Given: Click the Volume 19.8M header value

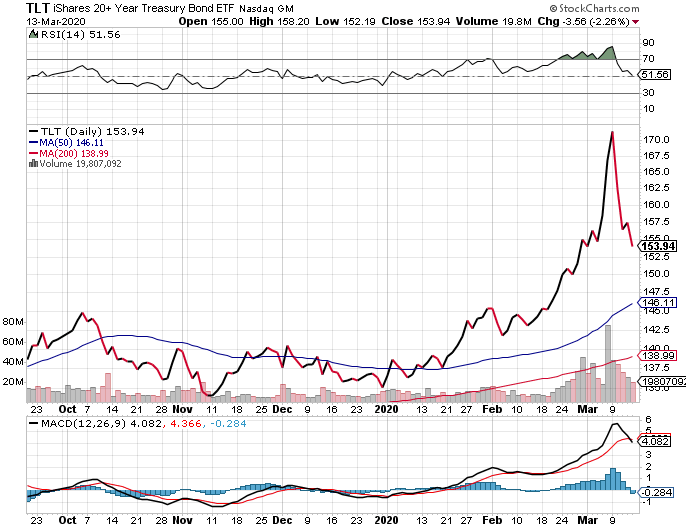Looking at the screenshot, I should [x=493, y=21].
